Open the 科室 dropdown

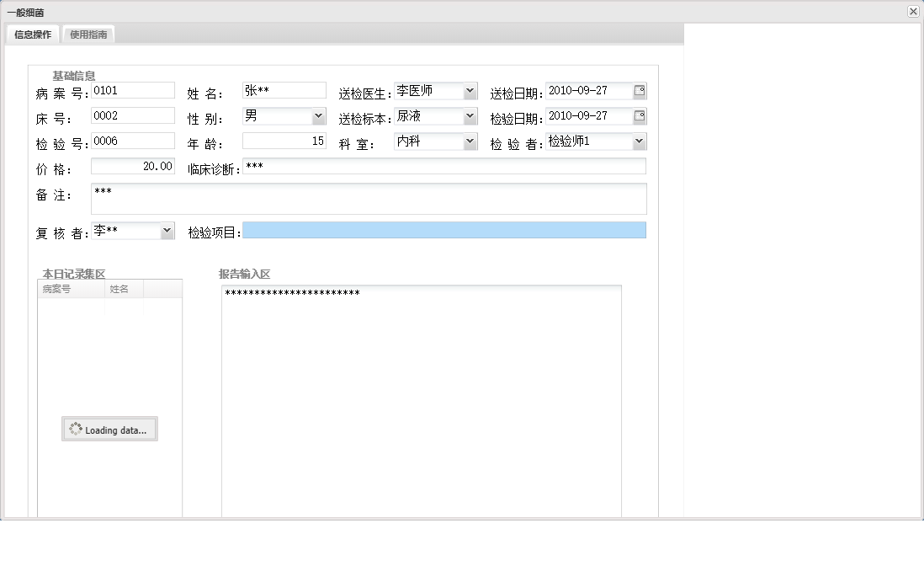[470, 141]
